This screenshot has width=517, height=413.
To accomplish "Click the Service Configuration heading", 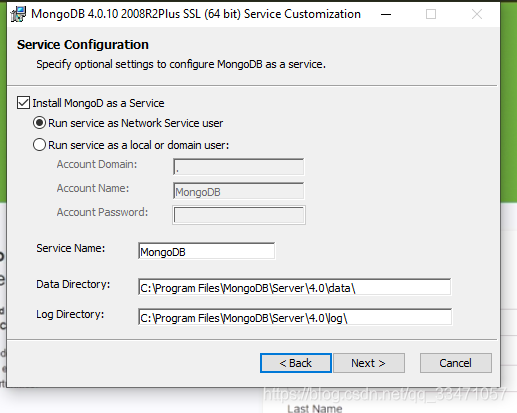I will tap(83, 45).
